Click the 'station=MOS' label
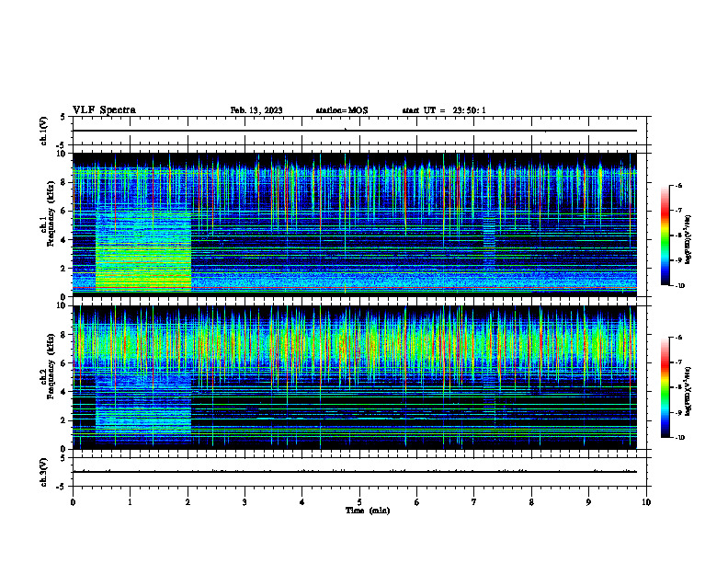Image resolution: width=728 pixels, height=563 pixels. (x=342, y=110)
